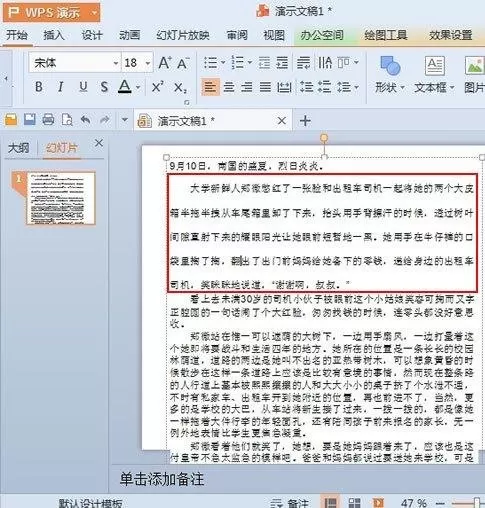The width and height of the screenshot is (485, 508).
Task: Decrease indent level
Action: pyautogui.click(x=264, y=63)
